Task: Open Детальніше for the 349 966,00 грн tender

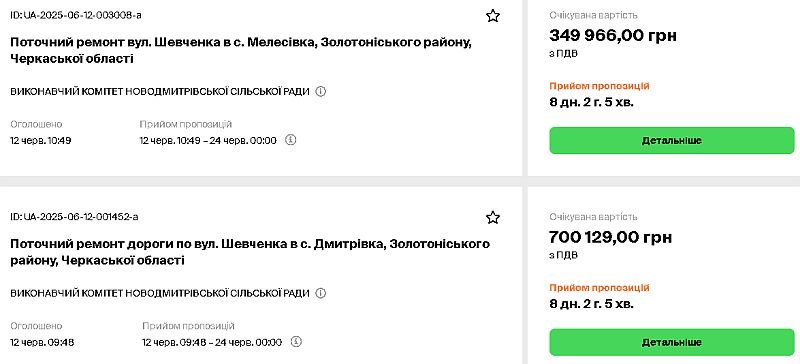Action: click(671, 140)
